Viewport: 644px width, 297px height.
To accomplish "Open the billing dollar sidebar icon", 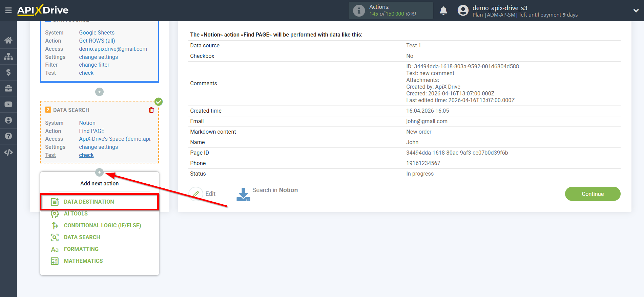I will (8, 72).
